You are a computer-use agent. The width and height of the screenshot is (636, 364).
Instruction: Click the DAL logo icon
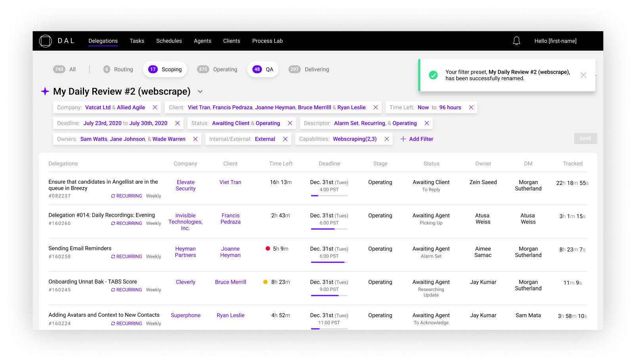click(x=46, y=41)
